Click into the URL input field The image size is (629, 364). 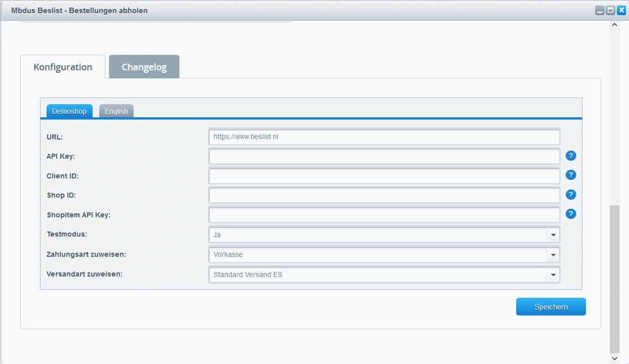coord(384,136)
